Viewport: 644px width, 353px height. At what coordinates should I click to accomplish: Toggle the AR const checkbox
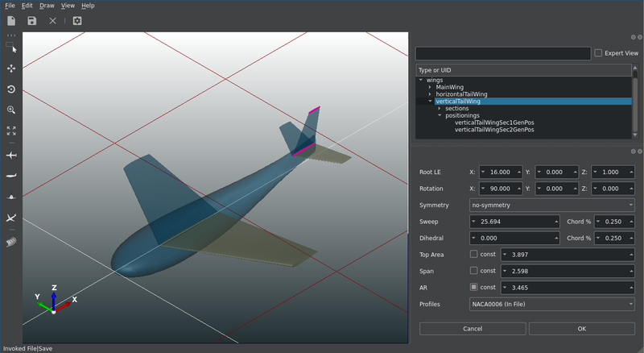(474, 287)
